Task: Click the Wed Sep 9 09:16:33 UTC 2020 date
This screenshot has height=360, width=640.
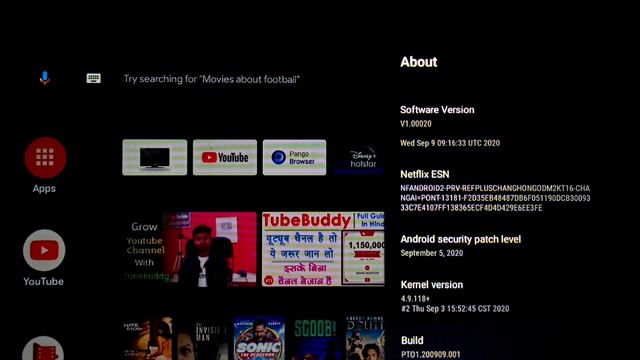Action: (450, 143)
